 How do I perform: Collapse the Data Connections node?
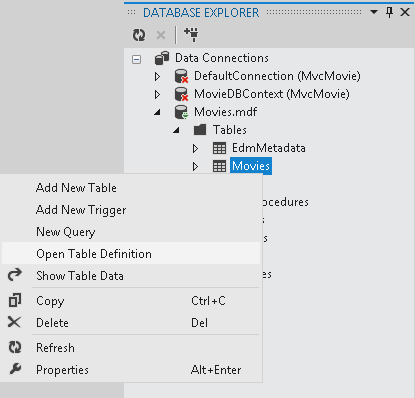click(x=136, y=59)
